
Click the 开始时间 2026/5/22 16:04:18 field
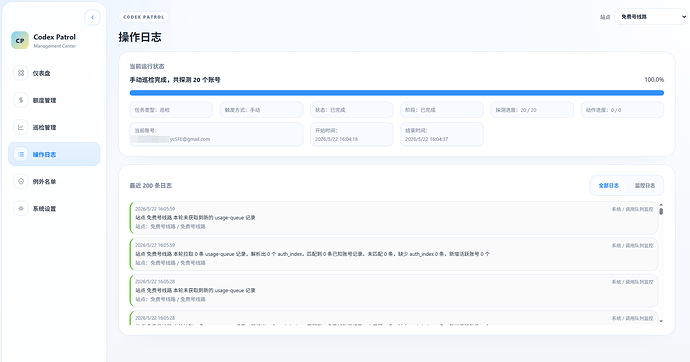point(352,134)
